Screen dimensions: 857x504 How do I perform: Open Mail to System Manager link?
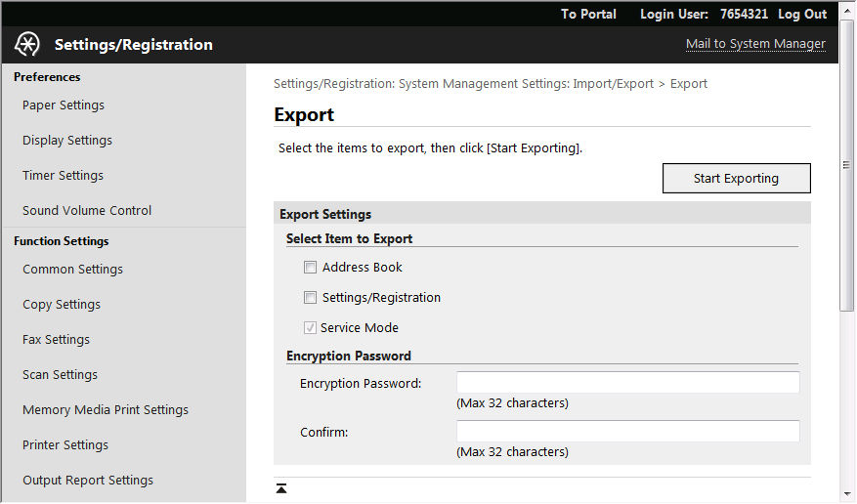coord(755,44)
